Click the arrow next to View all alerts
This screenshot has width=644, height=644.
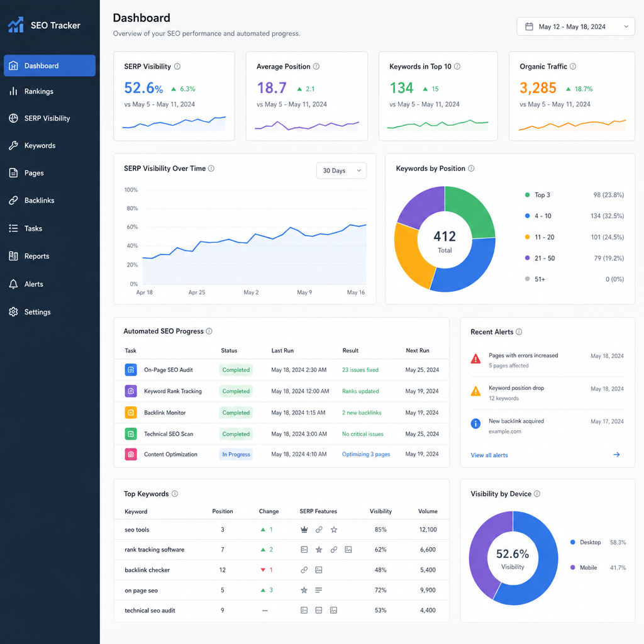(x=616, y=455)
